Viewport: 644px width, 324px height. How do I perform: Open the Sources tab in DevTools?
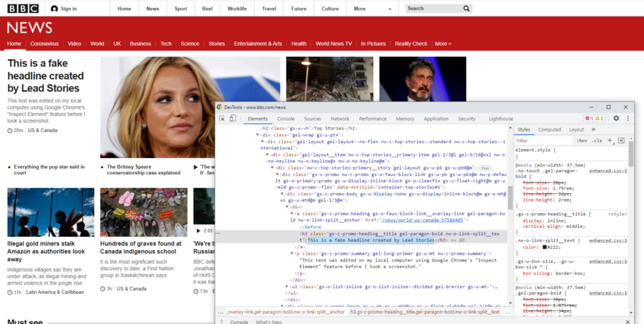point(313,119)
